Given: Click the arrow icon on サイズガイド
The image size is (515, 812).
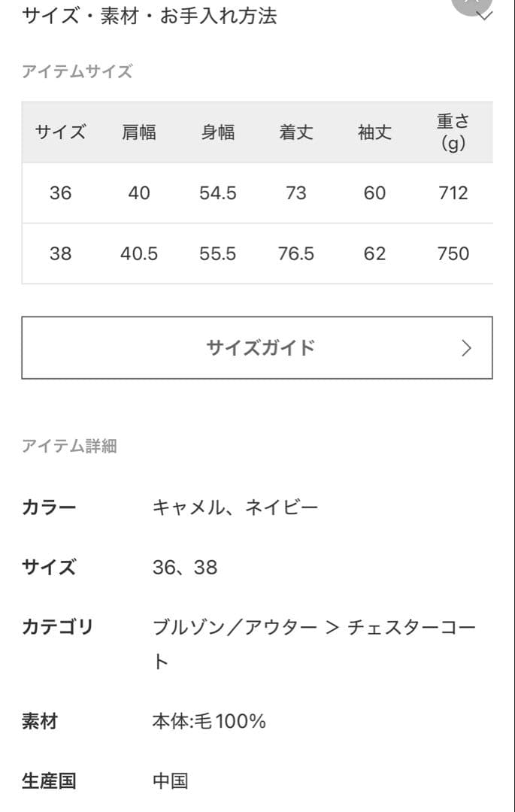Looking at the screenshot, I should [x=466, y=347].
